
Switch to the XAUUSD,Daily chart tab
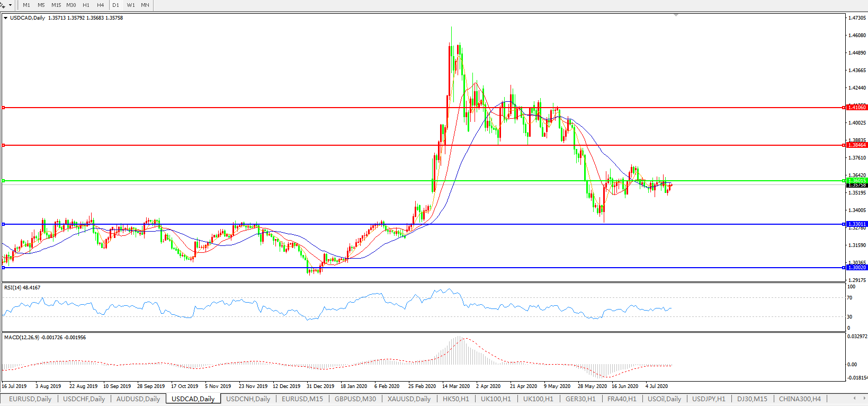[409, 399]
